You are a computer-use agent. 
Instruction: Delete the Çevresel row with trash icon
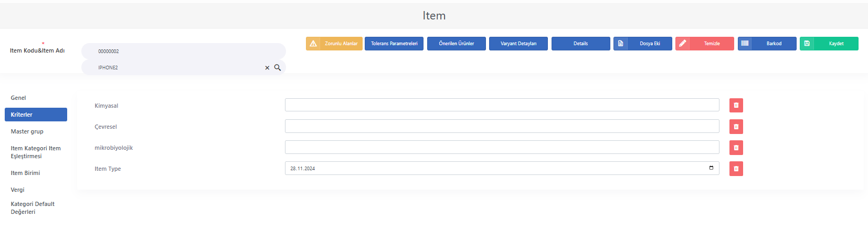pos(736,127)
